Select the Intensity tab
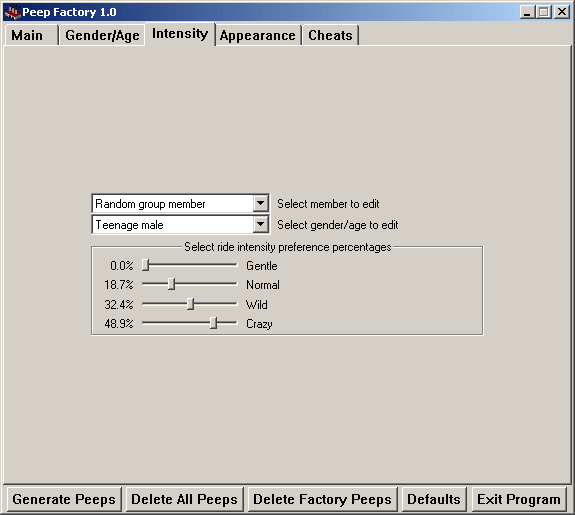 (x=180, y=34)
